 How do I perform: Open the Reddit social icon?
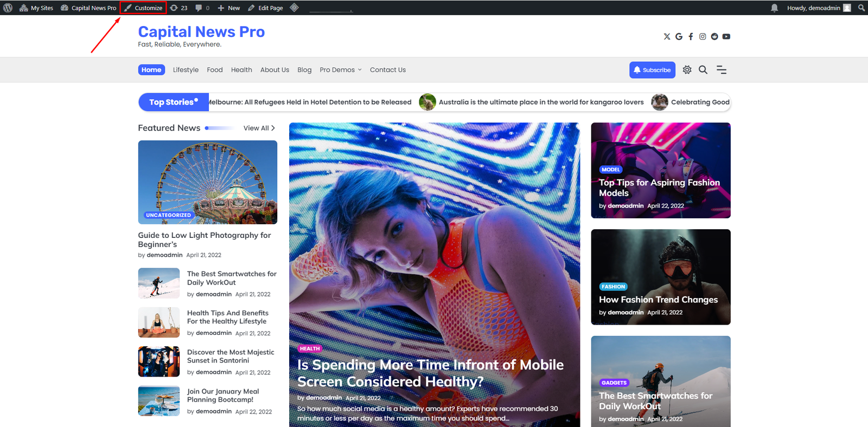coord(714,36)
